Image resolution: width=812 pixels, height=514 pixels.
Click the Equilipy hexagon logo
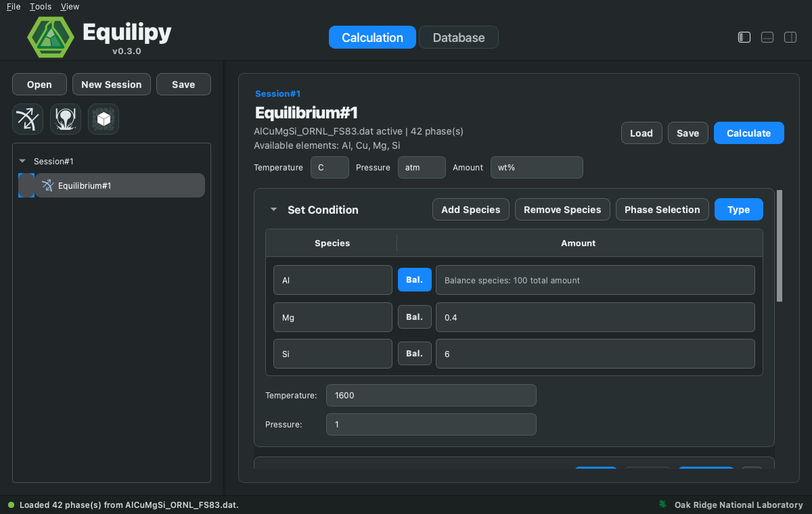coord(51,37)
